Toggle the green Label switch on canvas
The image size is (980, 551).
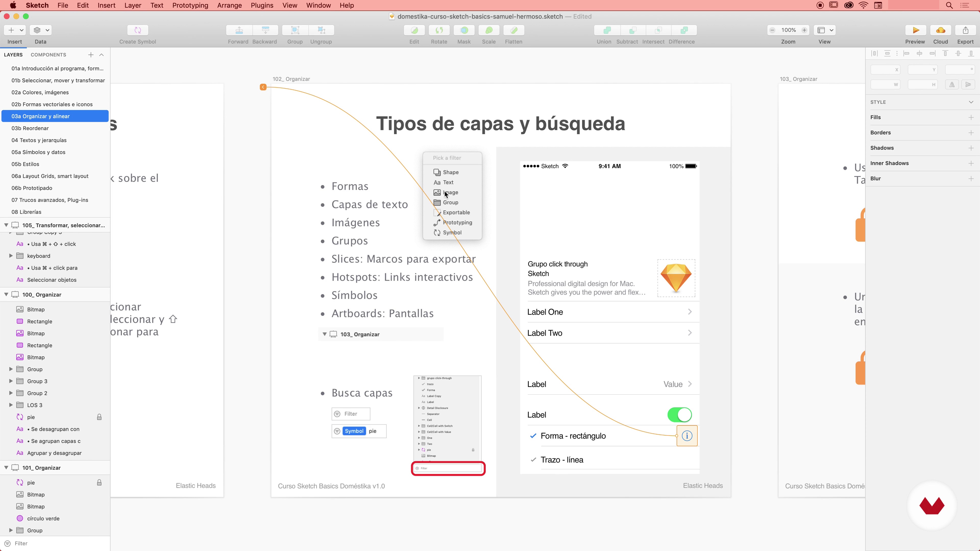(x=679, y=415)
